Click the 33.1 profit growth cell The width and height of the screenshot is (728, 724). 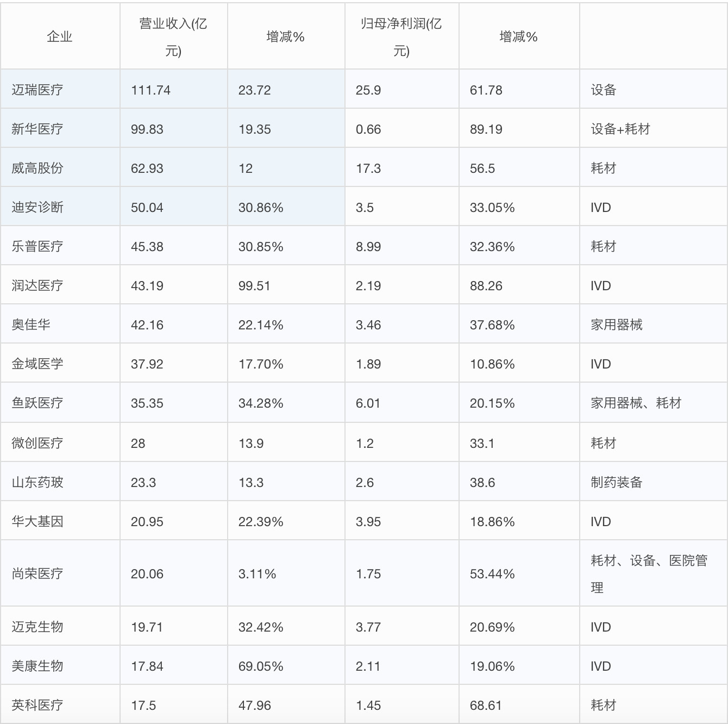(519, 442)
